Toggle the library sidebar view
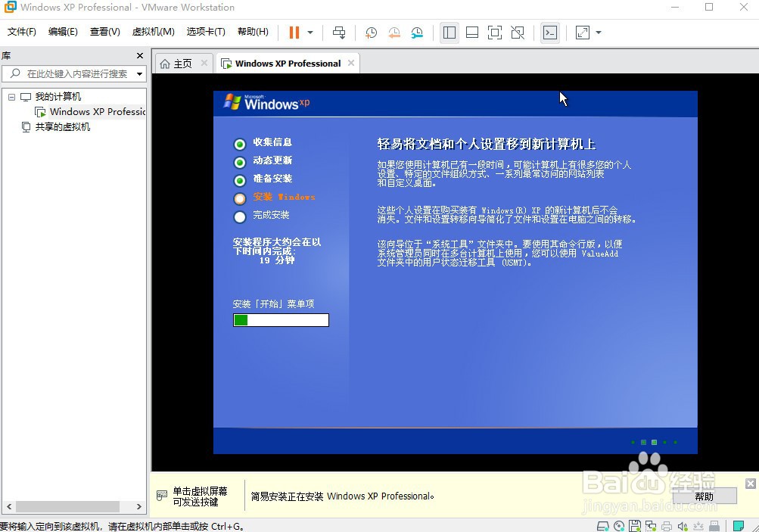Image resolution: width=759 pixels, height=532 pixels. pyautogui.click(x=449, y=33)
